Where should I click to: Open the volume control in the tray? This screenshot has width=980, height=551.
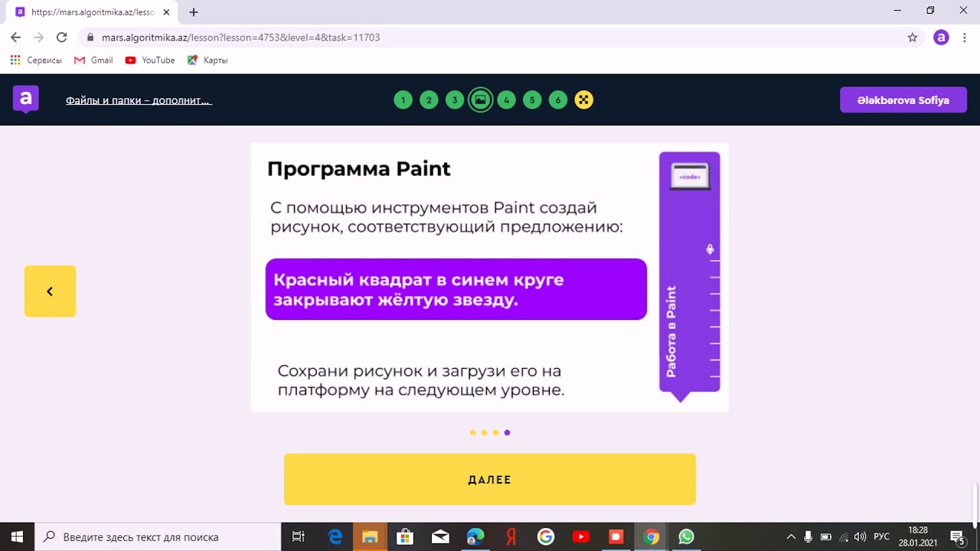[860, 536]
